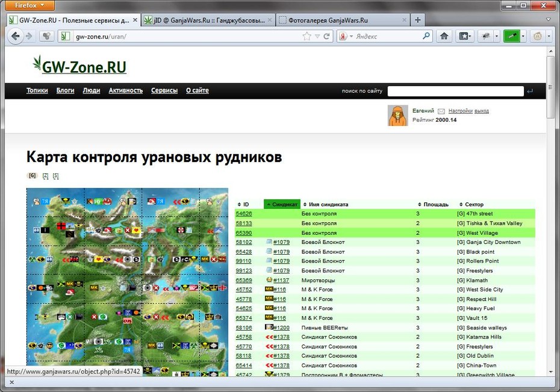Open a new tab with the plus button
Image resolution: width=560 pixels, height=392 pixels.
pos(417,20)
